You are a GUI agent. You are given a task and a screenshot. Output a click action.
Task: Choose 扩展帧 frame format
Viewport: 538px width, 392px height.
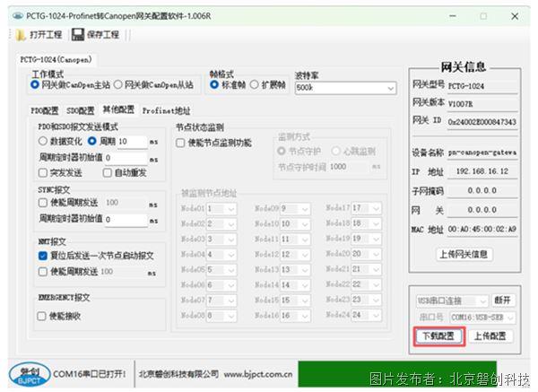255,84
